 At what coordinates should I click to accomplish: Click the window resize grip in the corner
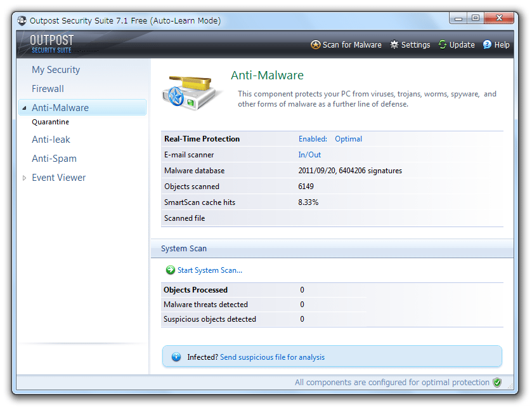tap(510, 386)
